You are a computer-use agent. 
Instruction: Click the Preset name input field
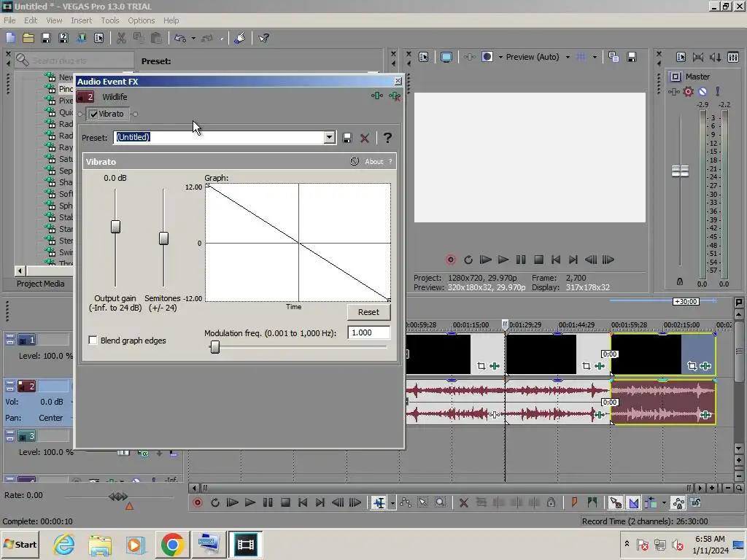point(219,138)
